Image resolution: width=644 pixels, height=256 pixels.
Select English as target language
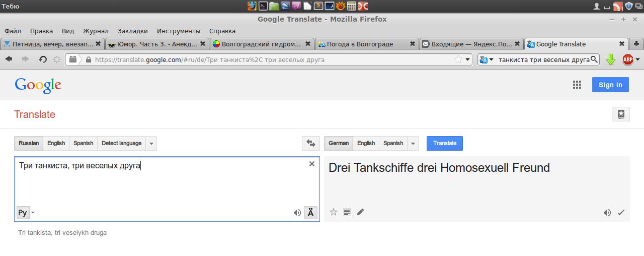pos(366,143)
